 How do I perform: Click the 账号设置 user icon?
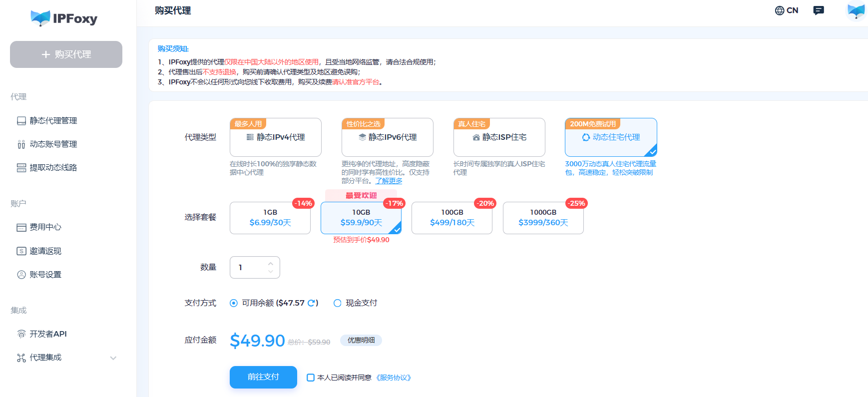tap(21, 275)
